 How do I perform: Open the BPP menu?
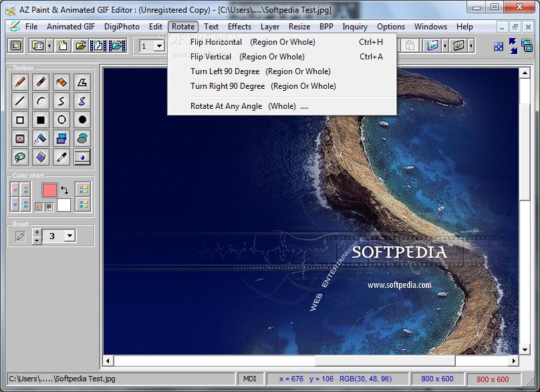325,27
